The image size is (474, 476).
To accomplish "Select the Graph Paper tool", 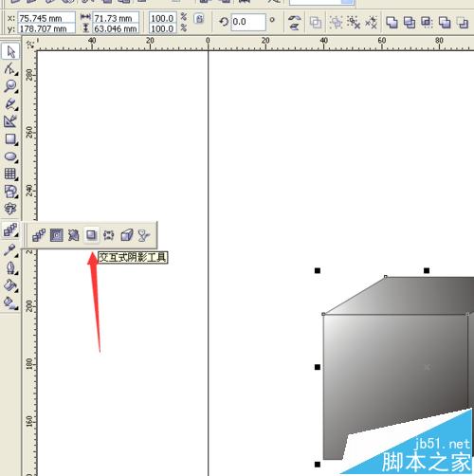I will point(10,174).
